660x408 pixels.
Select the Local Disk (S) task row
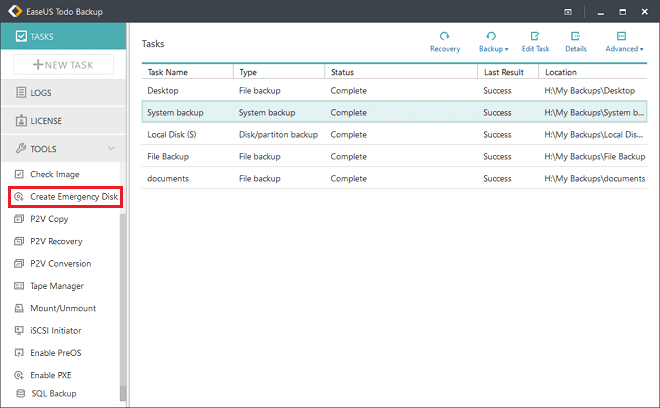tap(394, 134)
